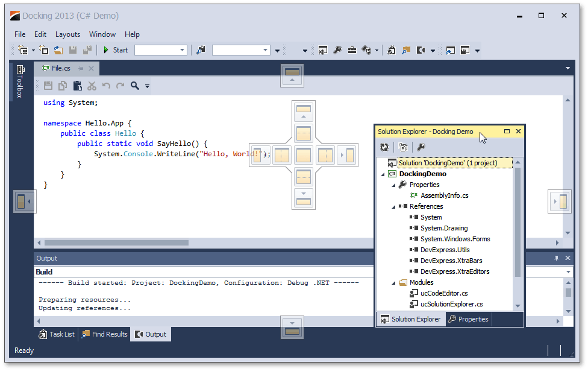The image size is (588, 371).
Task: Open the combo box next to Start
Action: click(183, 50)
